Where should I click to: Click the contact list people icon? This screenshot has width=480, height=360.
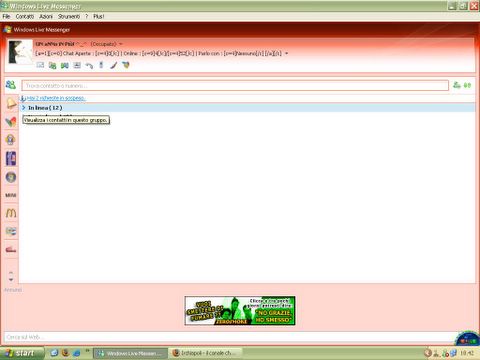(10, 85)
